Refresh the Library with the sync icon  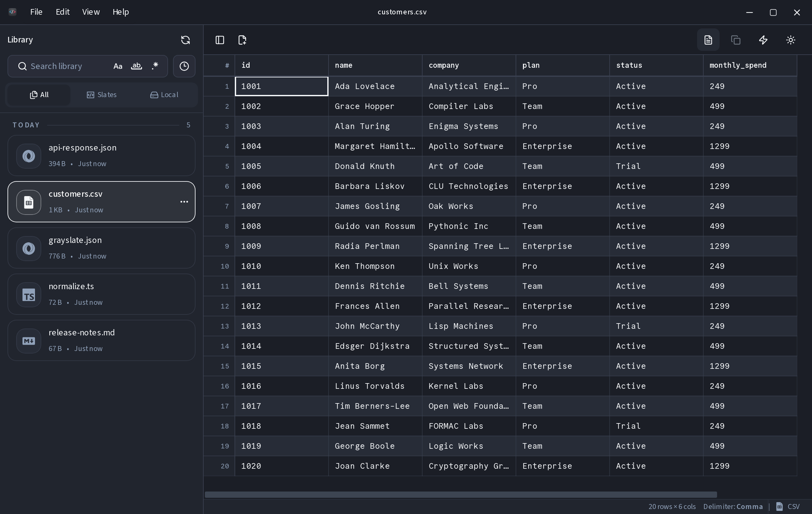[186, 40]
